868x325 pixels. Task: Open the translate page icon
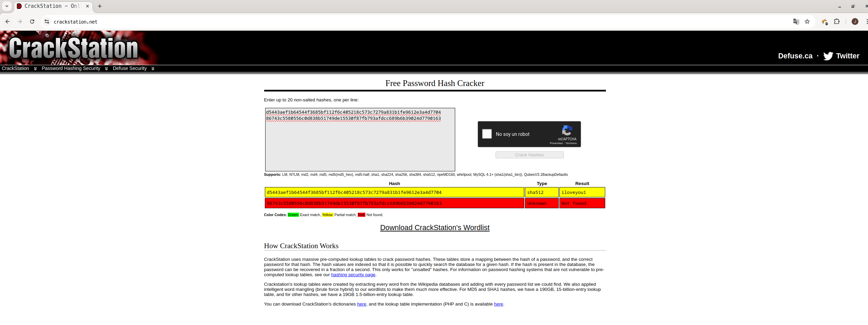point(796,22)
